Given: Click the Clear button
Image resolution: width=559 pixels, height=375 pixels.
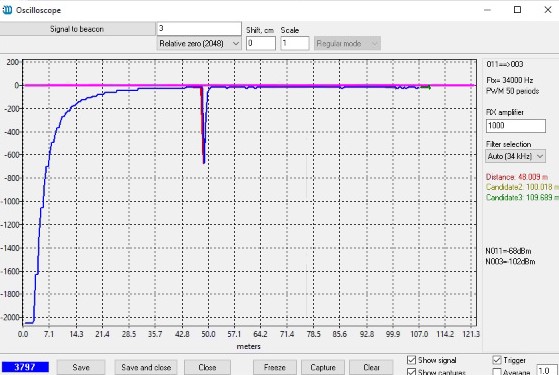Looking at the screenshot, I should pos(371,367).
